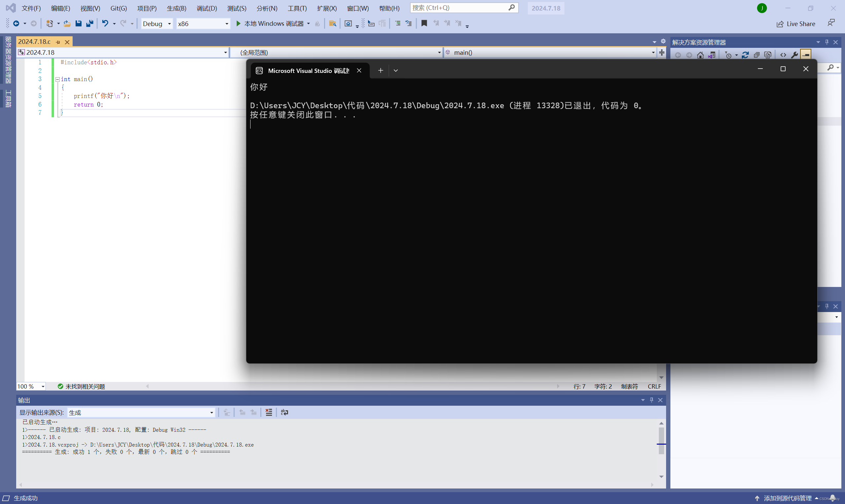
Task: Expand the debugger target dropdown arrow
Action: (x=308, y=23)
